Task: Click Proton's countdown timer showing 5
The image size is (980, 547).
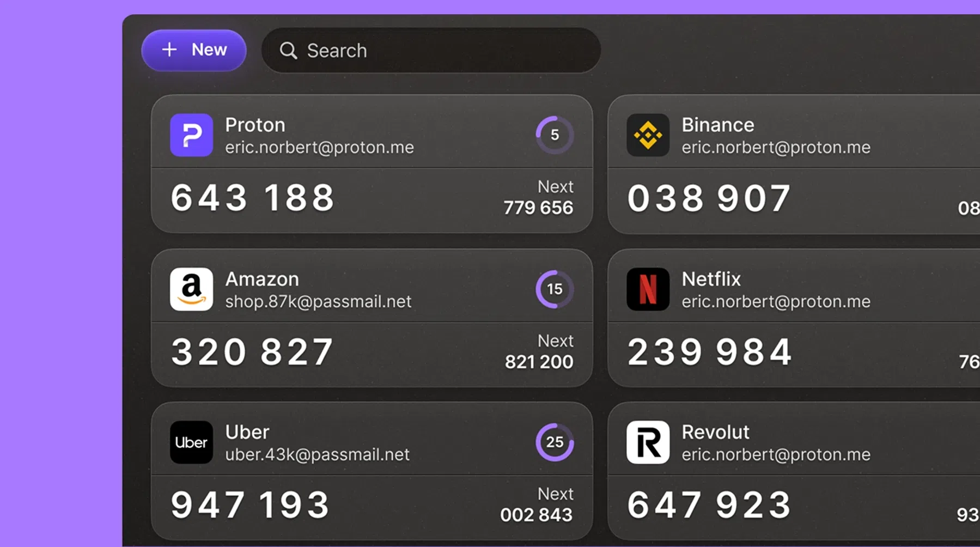Action: point(555,135)
